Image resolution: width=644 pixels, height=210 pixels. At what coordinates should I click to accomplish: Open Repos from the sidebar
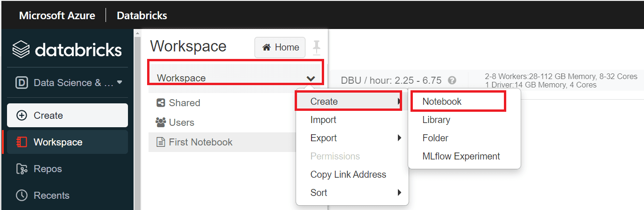[x=48, y=169]
